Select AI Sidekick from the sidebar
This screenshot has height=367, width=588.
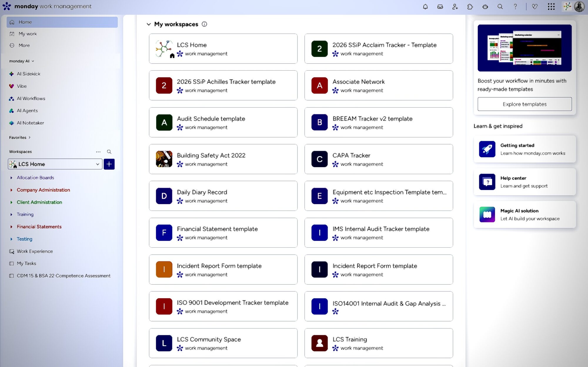[x=29, y=74]
